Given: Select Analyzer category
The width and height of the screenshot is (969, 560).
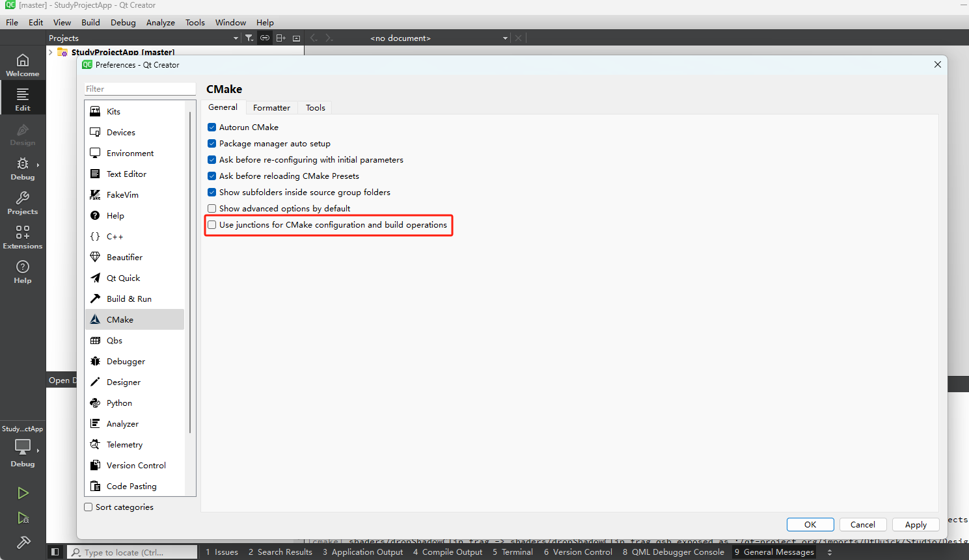Looking at the screenshot, I should point(135,423).
